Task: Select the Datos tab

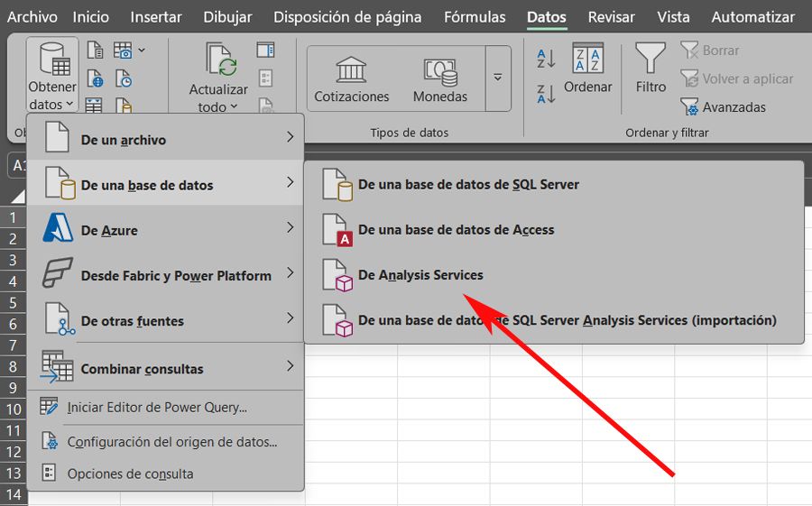Action: point(547,17)
